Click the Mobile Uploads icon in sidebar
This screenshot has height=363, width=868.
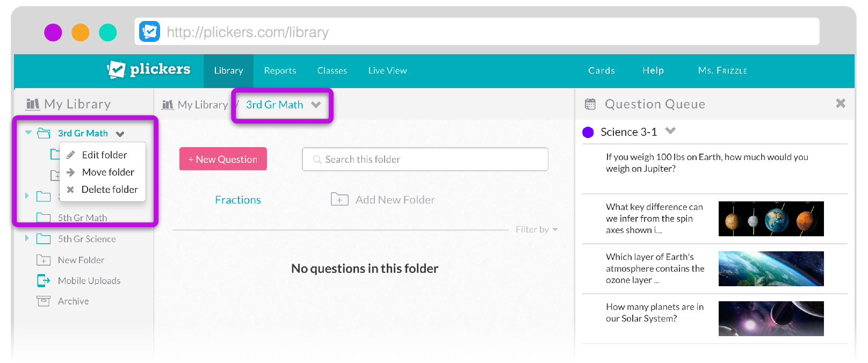point(44,281)
